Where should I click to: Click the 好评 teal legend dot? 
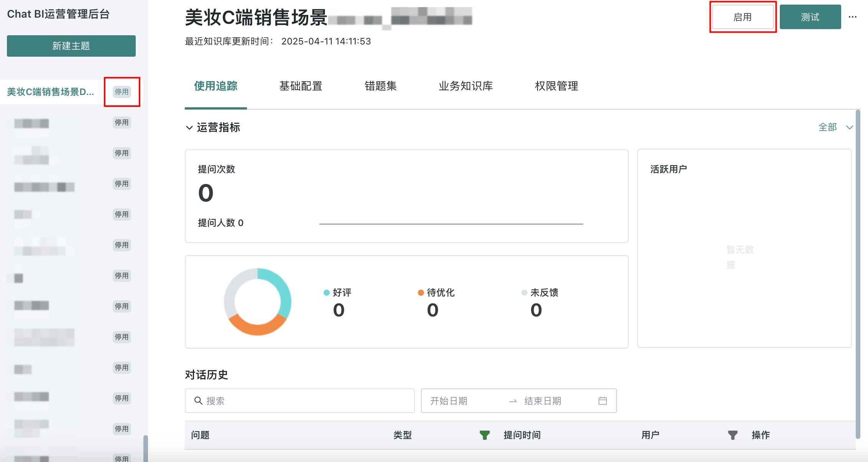[327, 293]
